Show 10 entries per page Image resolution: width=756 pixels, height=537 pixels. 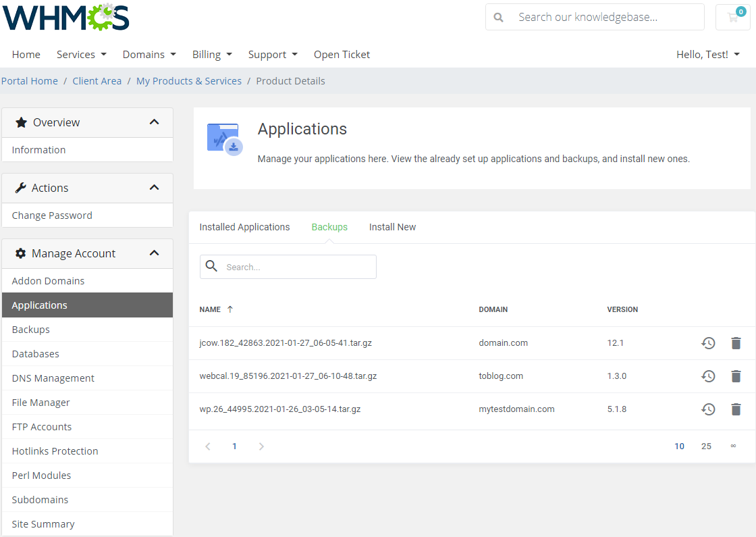coord(679,446)
